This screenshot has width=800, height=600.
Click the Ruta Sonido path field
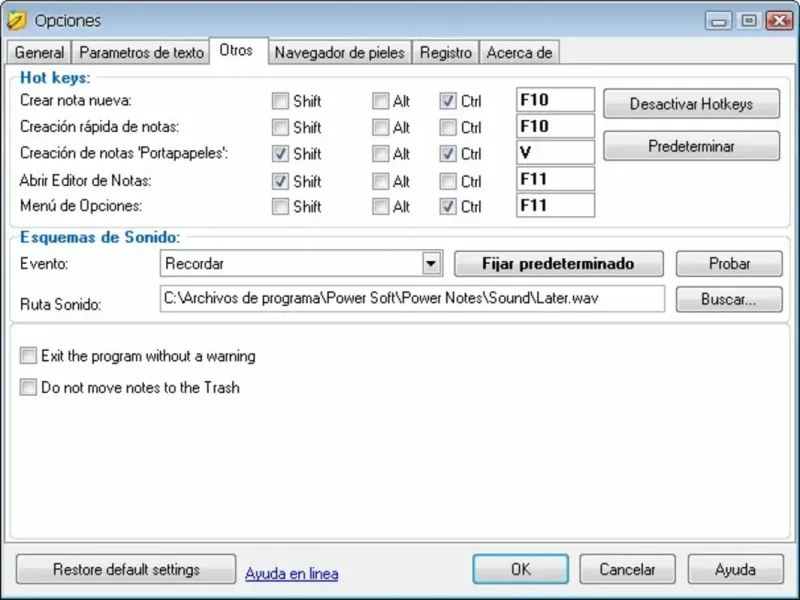coord(412,298)
